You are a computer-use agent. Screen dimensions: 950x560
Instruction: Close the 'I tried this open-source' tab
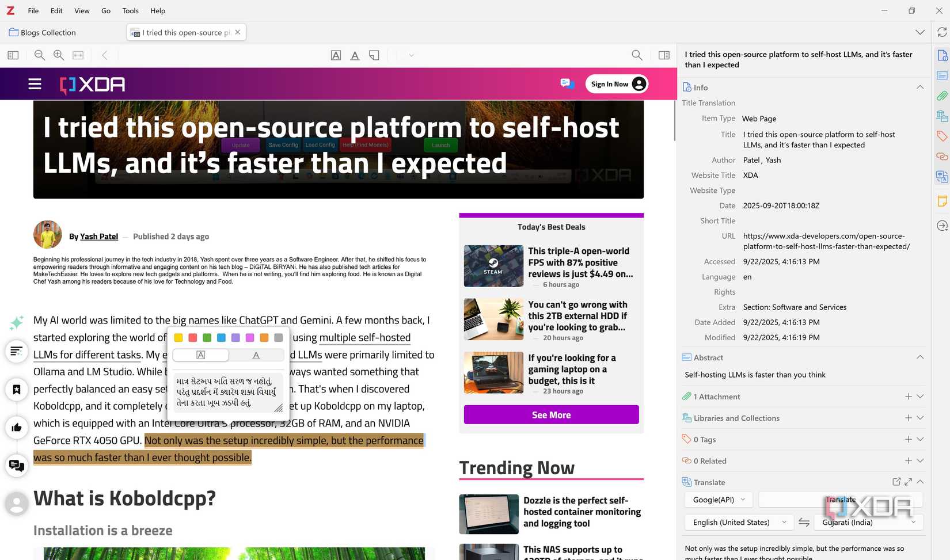coord(238,32)
